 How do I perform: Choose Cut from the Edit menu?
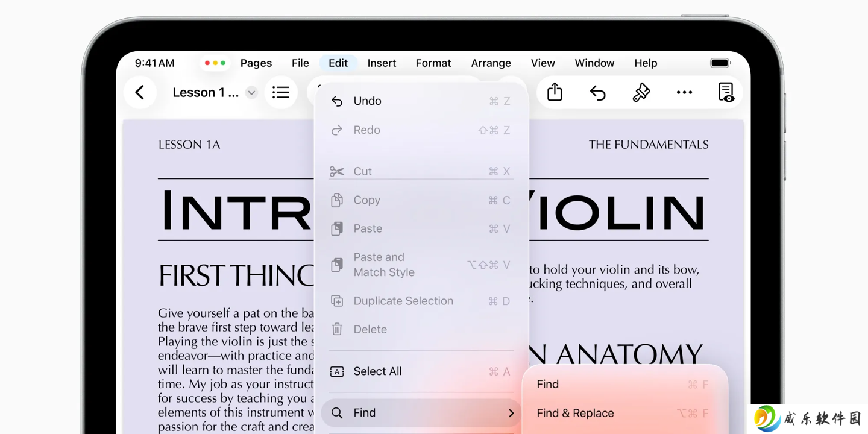coord(421,171)
